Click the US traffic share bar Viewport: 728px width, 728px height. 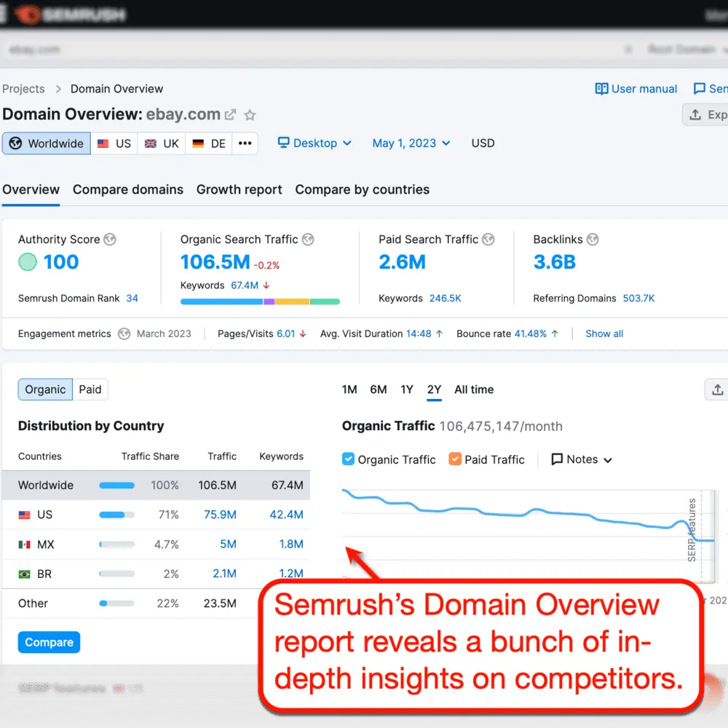coord(116,515)
